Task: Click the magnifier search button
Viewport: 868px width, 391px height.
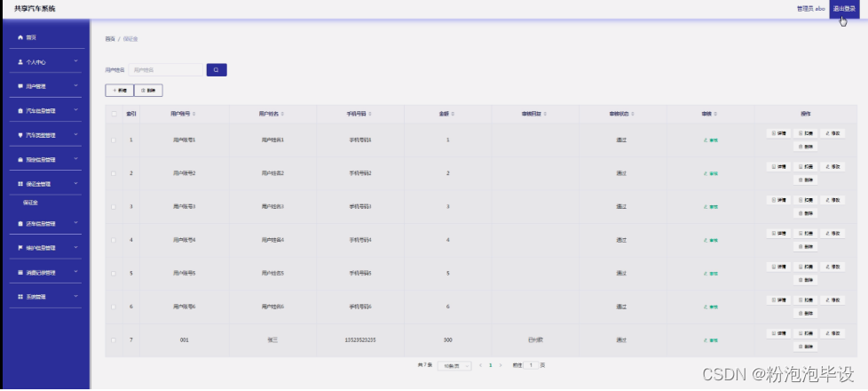Action: (217, 70)
